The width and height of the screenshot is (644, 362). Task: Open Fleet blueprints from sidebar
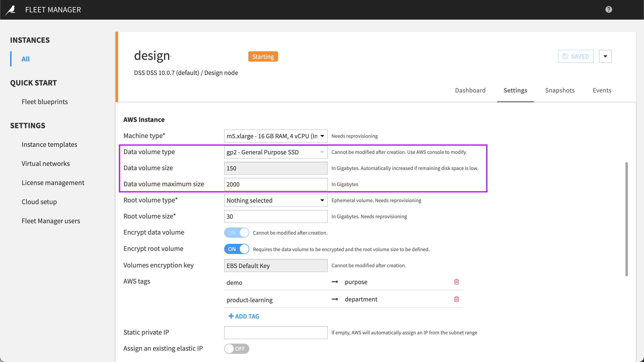45,102
